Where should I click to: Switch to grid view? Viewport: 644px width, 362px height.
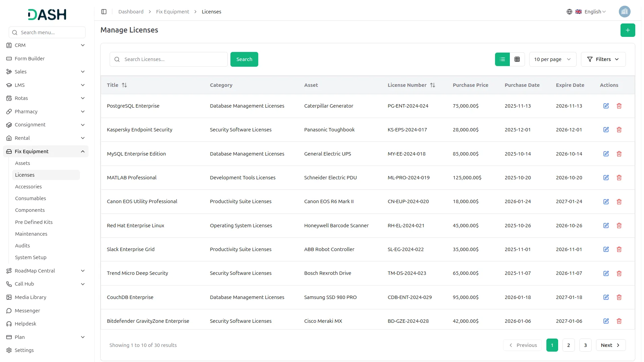(517, 59)
